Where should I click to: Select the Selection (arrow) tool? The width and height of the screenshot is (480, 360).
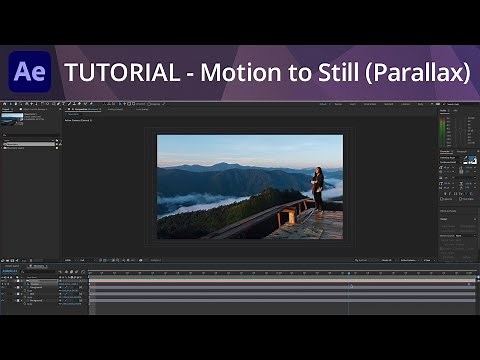click(x=11, y=104)
